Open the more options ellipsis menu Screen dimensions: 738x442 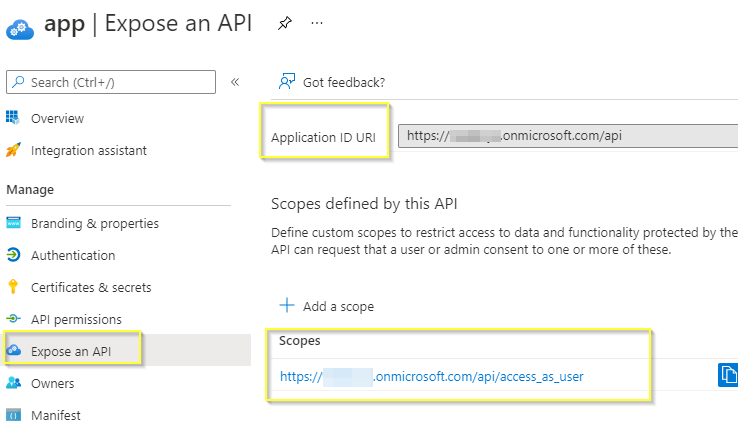pos(317,23)
